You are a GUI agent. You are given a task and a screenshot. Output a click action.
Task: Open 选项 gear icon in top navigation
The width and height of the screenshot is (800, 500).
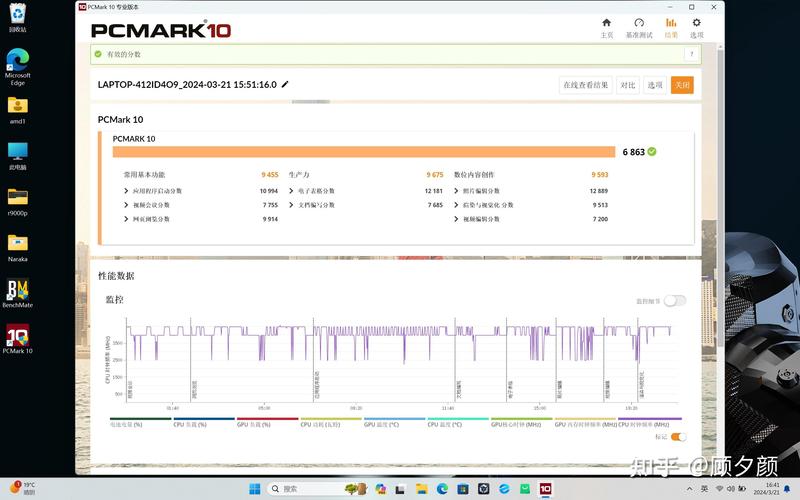tap(697, 27)
